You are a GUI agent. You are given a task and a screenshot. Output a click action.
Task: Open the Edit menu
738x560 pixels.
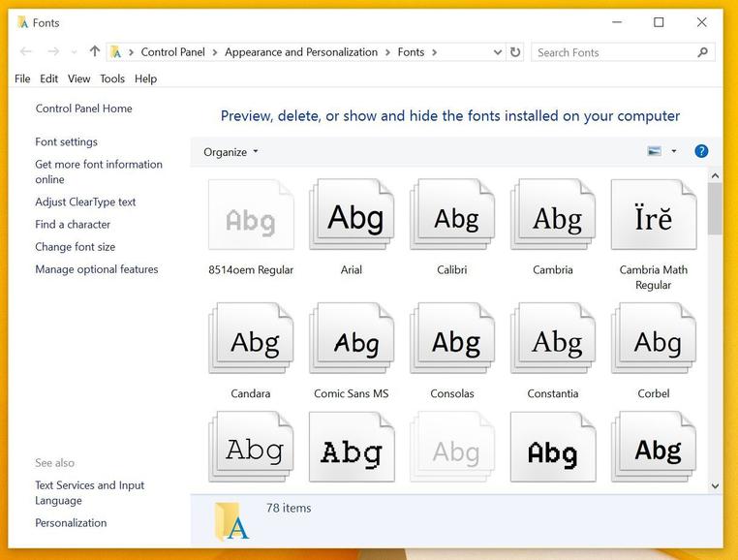tap(48, 78)
